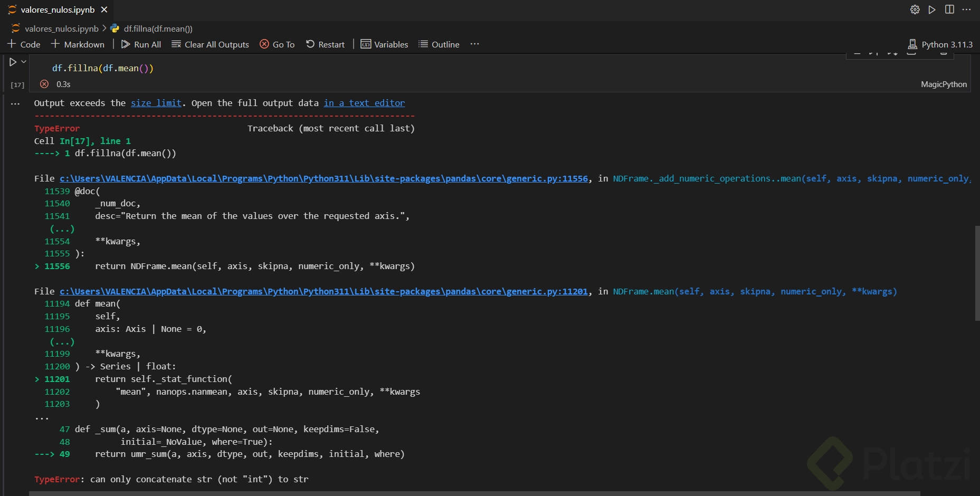Open the generic.py:11556 file link
Viewport: 980px width, 496px height.
click(x=324, y=178)
